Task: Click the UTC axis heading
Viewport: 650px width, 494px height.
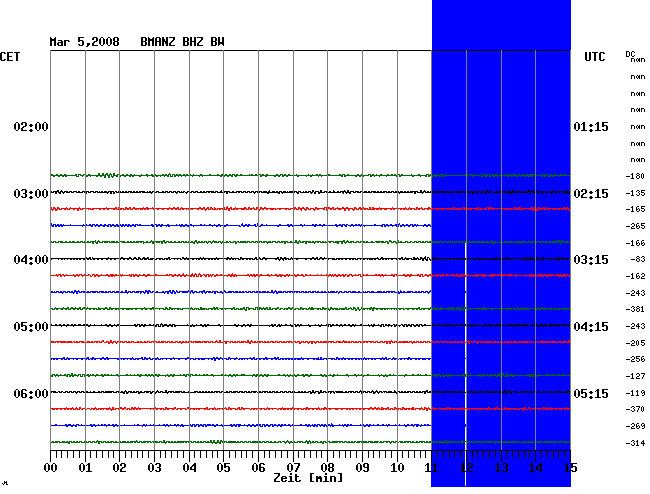Action: [595, 57]
